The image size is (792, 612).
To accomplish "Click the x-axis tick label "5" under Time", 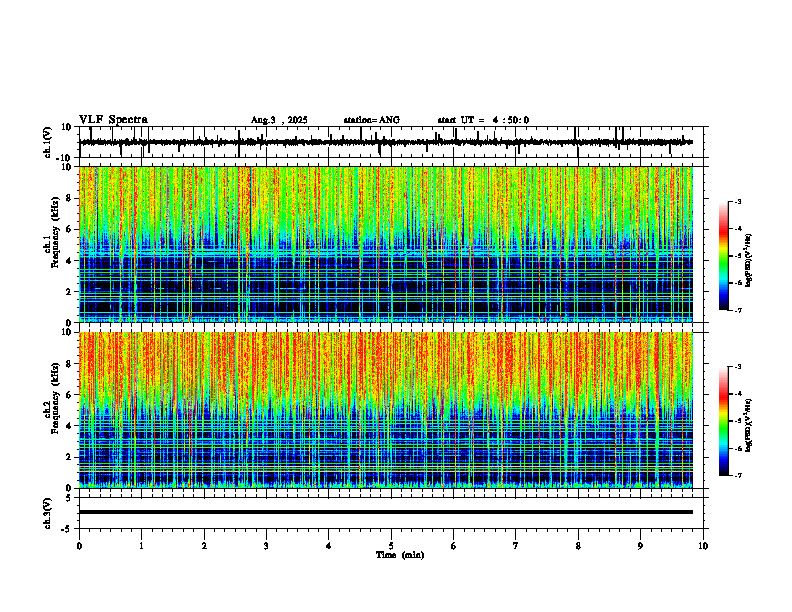I will 391,546.
